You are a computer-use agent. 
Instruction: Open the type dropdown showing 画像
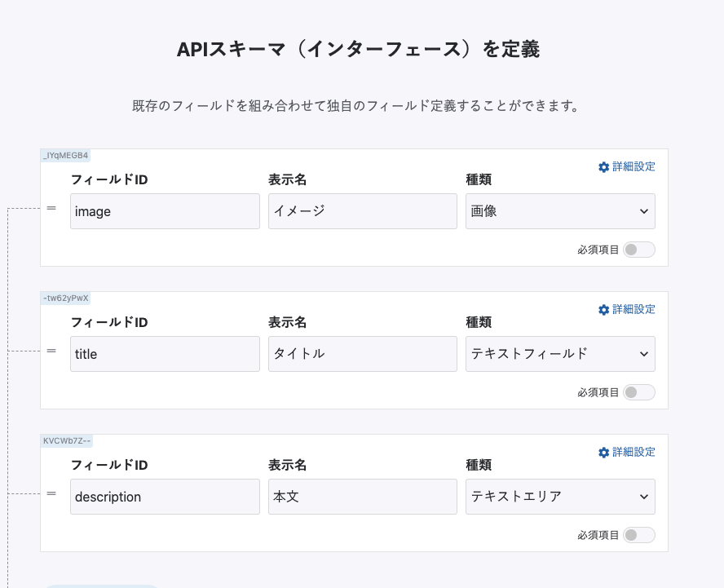(x=560, y=211)
